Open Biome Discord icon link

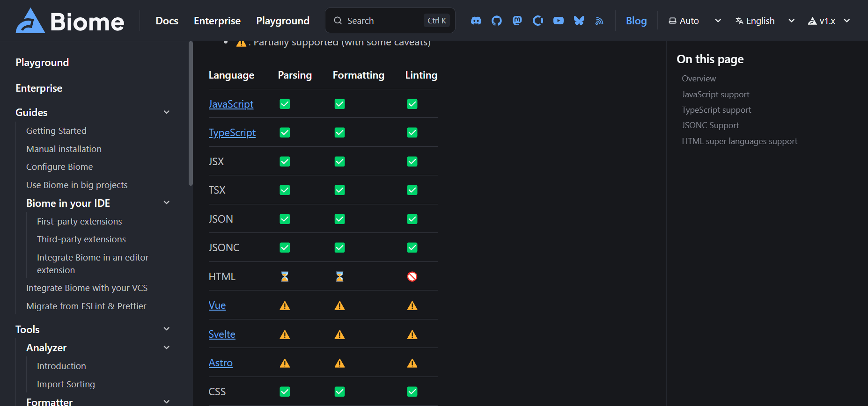point(476,21)
